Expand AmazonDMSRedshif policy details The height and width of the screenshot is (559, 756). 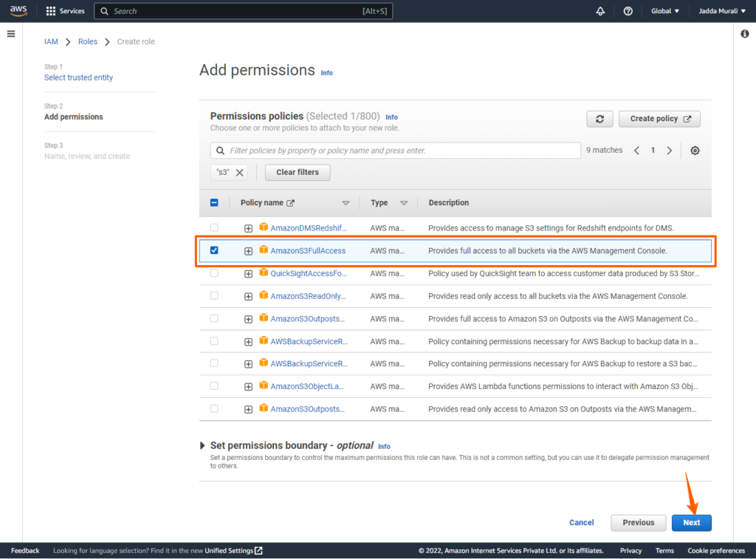248,229
